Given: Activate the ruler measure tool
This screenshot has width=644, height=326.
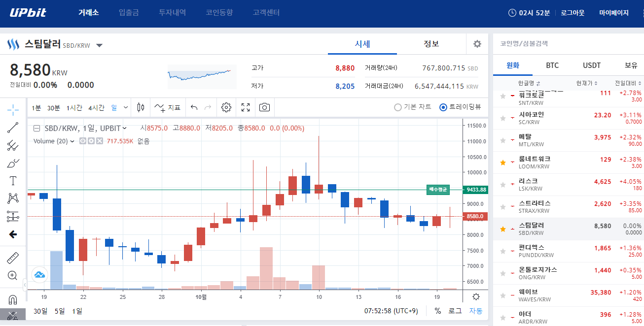Looking at the screenshot, I should [13, 258].
